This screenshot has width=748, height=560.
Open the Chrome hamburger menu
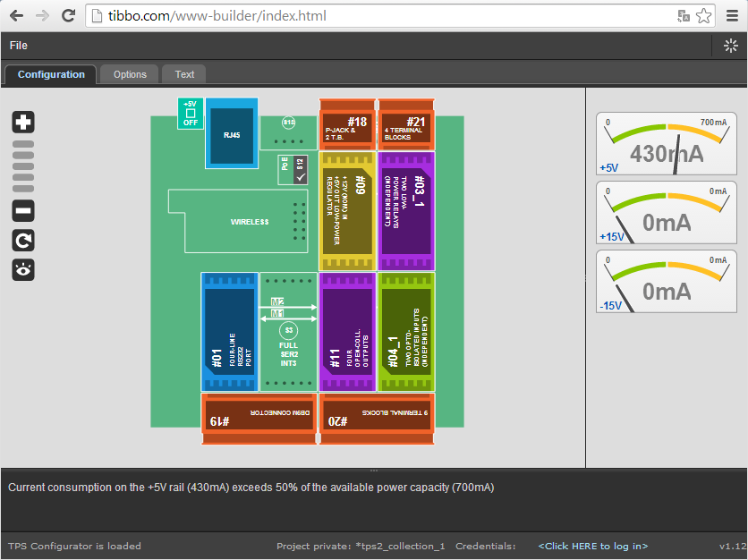point(731,15)
